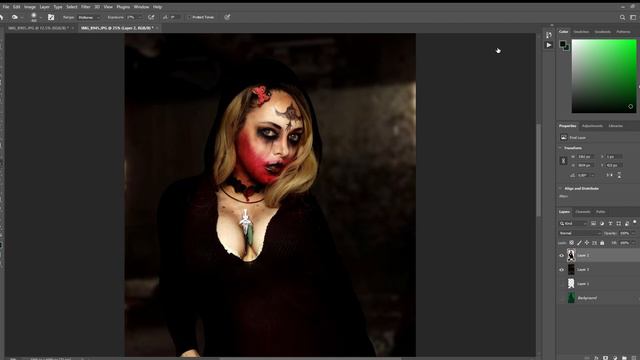Open the Actions panel play icon
This screenshot has height=360, width=640.
coord(549,45)
